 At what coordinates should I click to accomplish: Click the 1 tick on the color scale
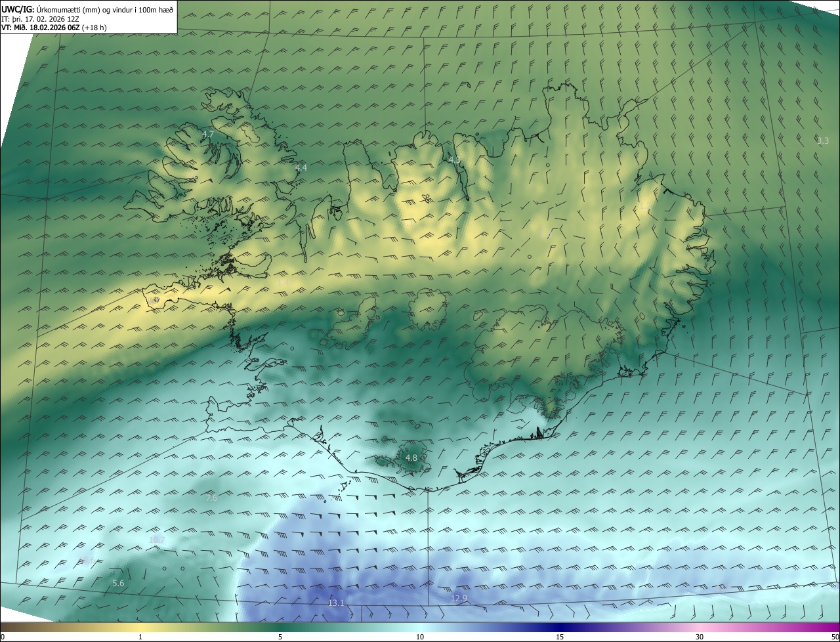[140, 637]
